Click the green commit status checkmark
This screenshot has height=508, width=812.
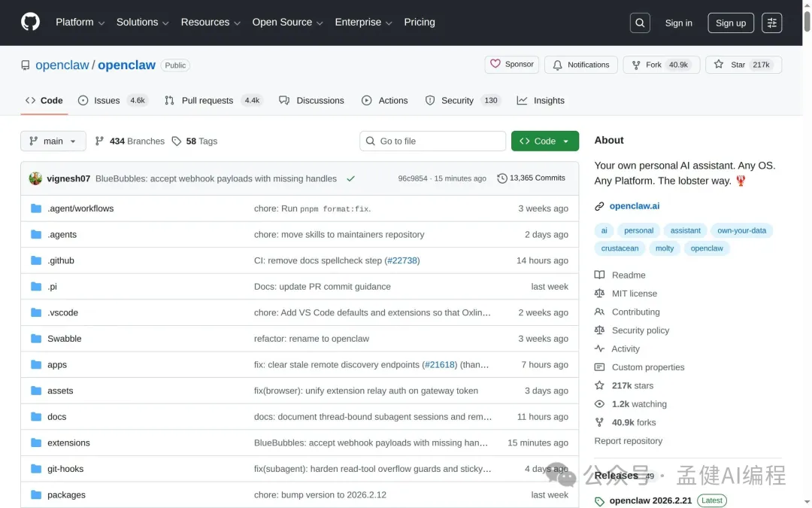click(350, 178)
